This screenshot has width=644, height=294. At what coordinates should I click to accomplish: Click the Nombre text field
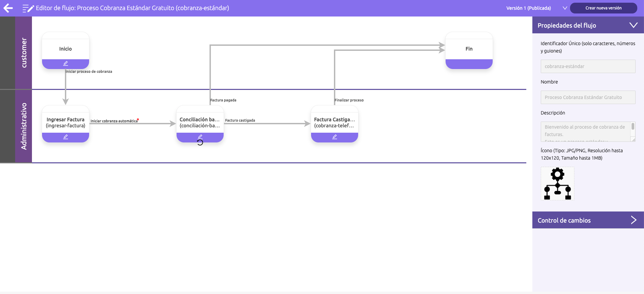point(588,97)
